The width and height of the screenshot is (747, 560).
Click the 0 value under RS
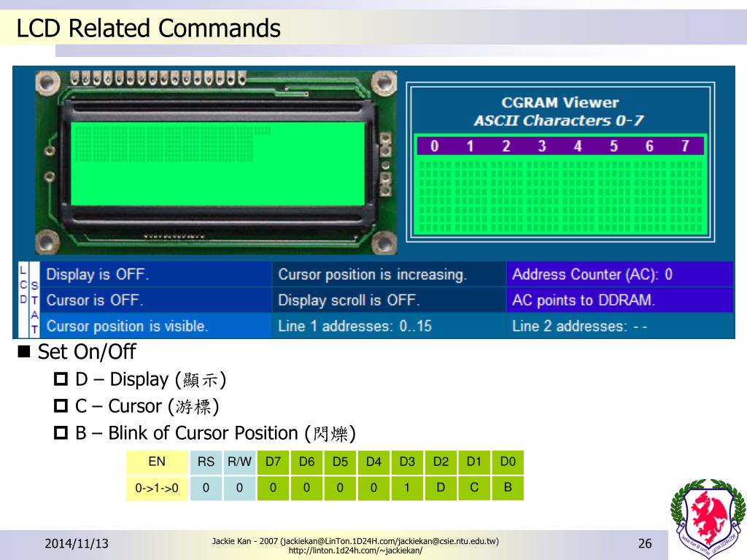click(x=206, y=488)
